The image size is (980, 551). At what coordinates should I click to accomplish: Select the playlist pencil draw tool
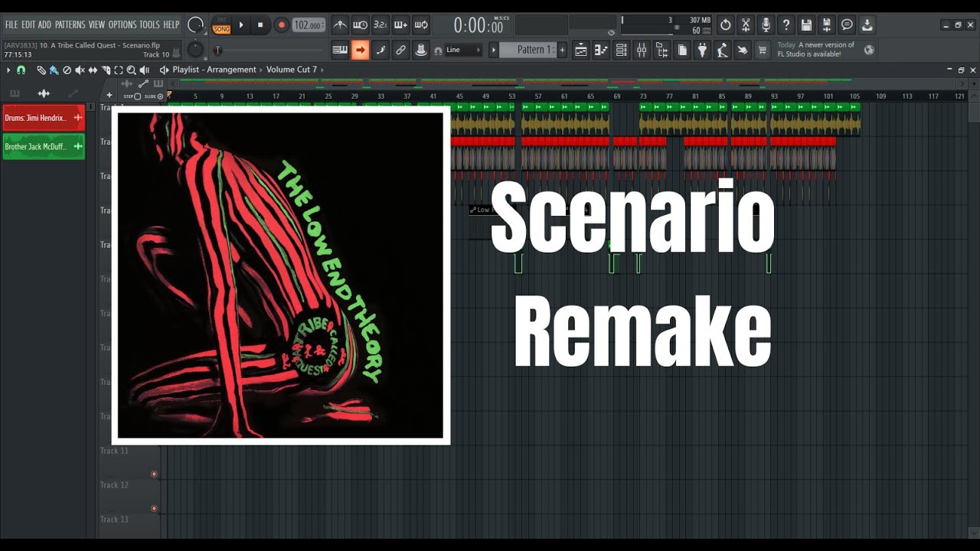pos(41,70)
